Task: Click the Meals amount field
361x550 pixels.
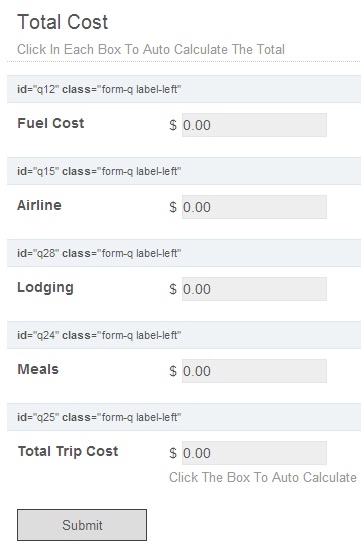Action: 254,371
